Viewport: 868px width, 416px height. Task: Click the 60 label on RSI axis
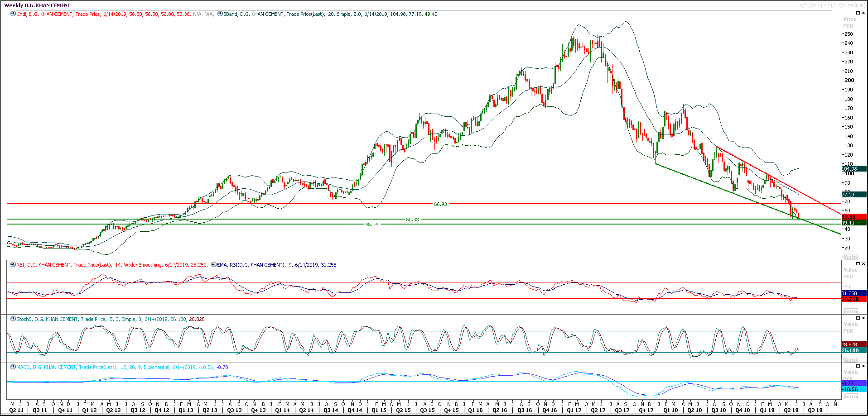tap(847, 287)
